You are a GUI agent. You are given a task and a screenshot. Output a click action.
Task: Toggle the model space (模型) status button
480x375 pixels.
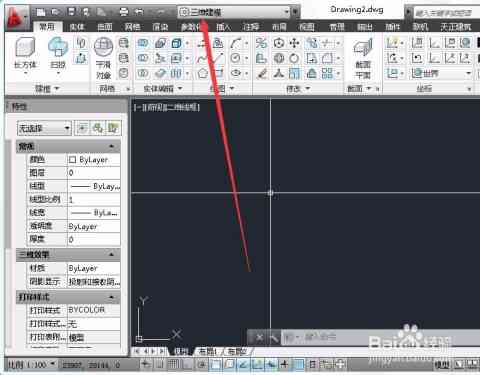(x=442, y=365)
